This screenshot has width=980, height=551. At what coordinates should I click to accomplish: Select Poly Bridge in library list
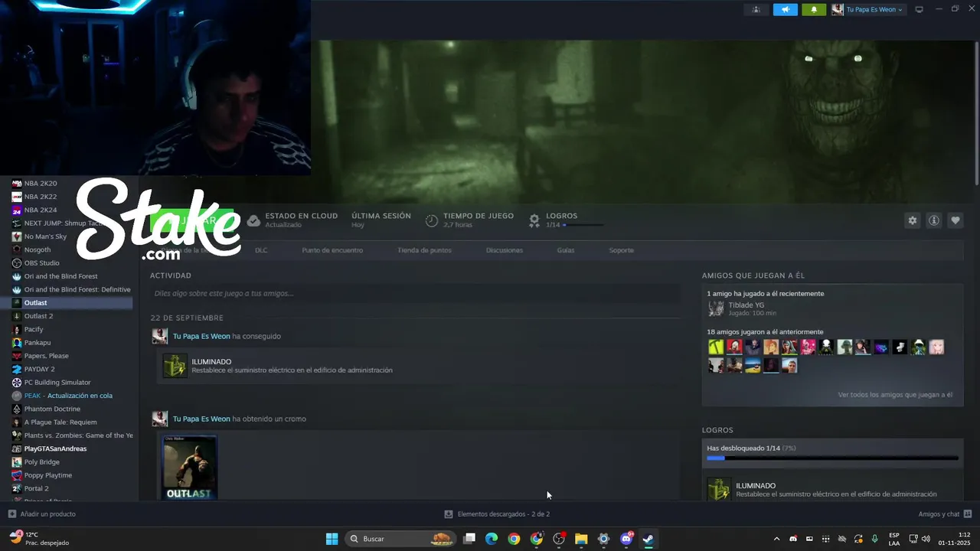click(x=41, y=461)
